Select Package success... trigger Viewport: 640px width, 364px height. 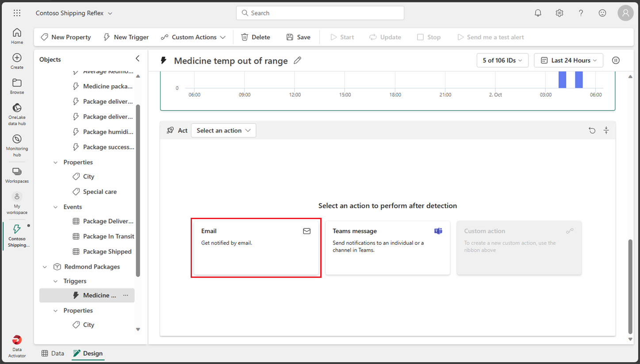coord(103,147)
